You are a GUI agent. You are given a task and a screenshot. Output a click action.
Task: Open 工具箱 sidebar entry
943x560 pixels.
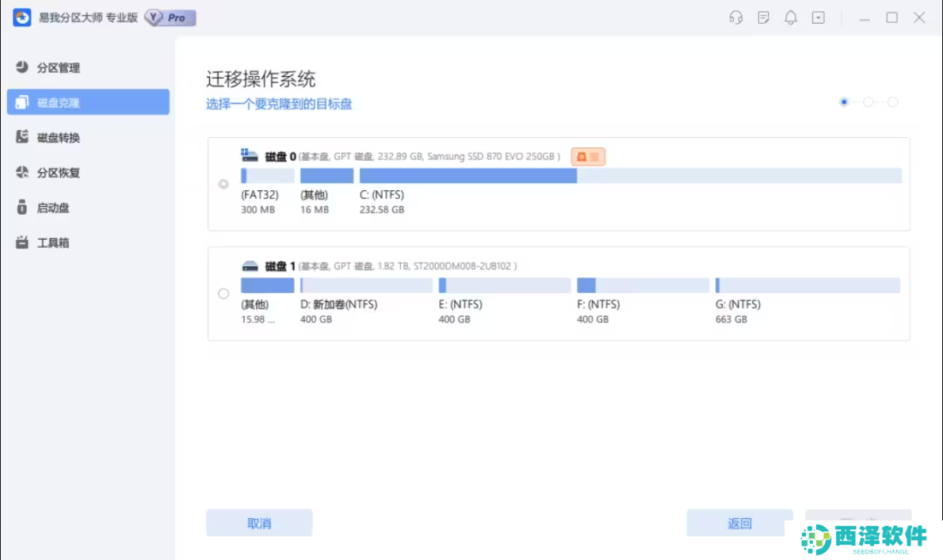(x=88, y=242)
